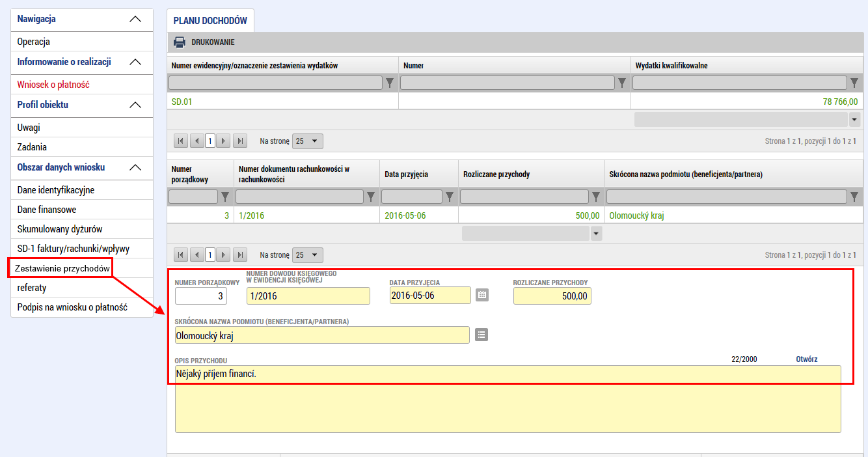The width and height of the screenshot is (868, 457).
Task: Open Na stronę dropdown in upper pager
Action: click(308, 141)
